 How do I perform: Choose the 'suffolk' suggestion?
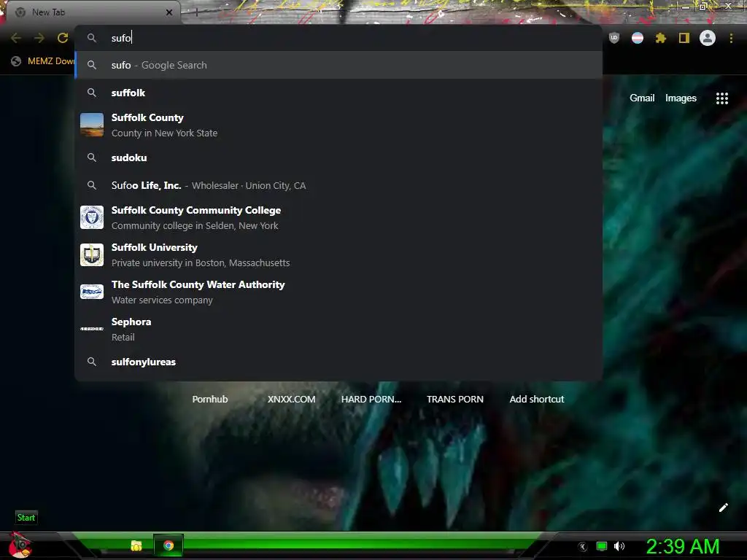[338, 93]
